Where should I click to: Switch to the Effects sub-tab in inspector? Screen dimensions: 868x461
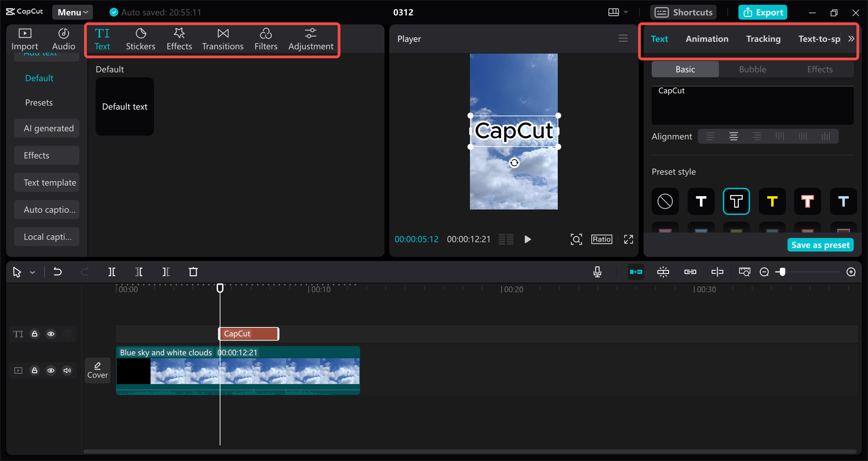point(820,69)
